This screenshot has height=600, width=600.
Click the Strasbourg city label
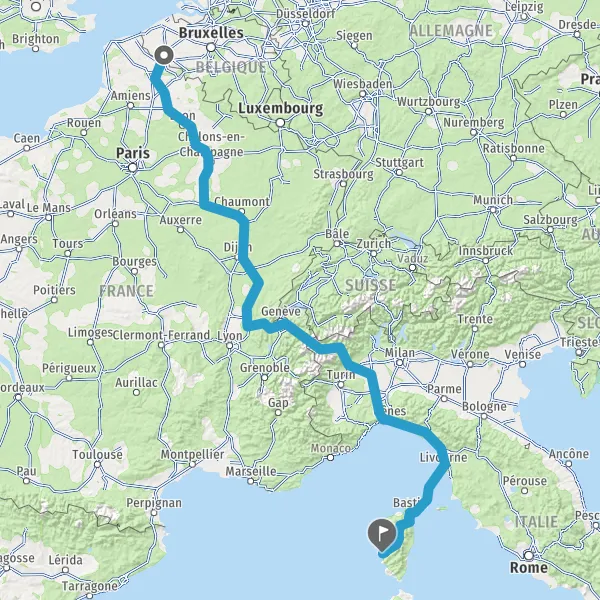click(x=343, y=174)
